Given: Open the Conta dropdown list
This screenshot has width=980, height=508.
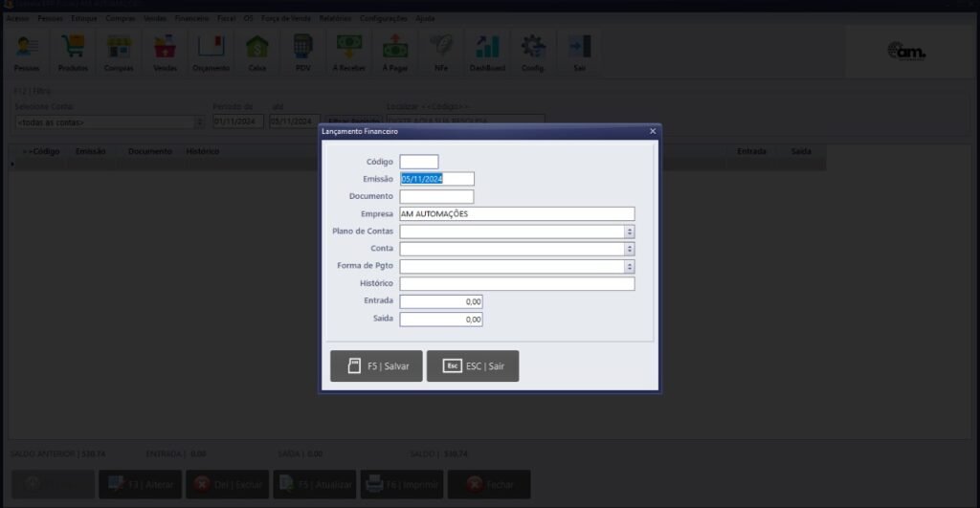Looking at the screenshot, I should point(629,249).
